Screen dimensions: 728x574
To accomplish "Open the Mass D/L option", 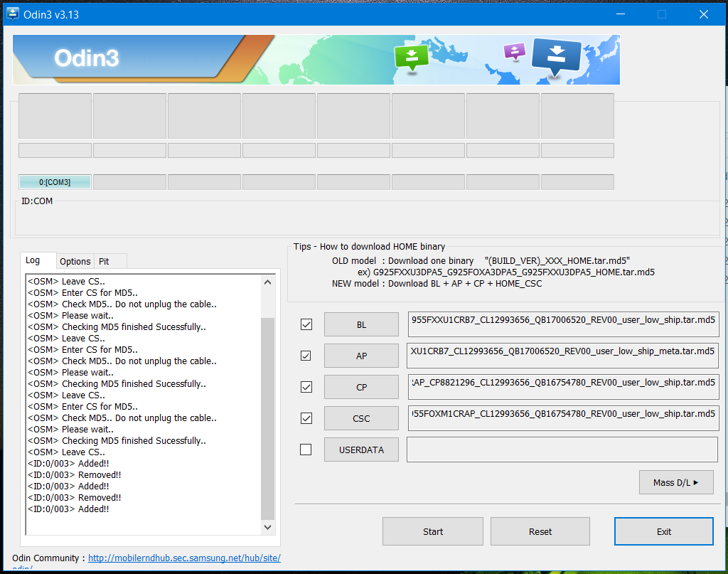I will tap(675, 482).
